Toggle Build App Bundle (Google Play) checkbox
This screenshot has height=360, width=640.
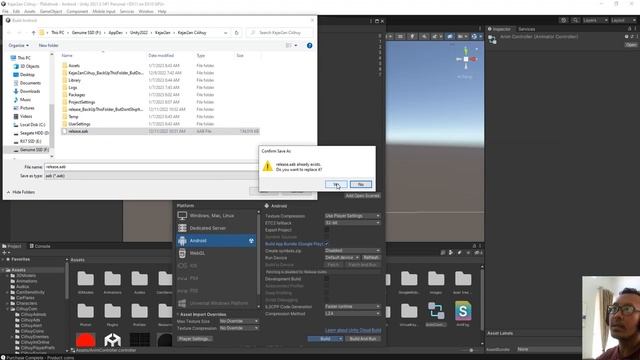[327, 244]
